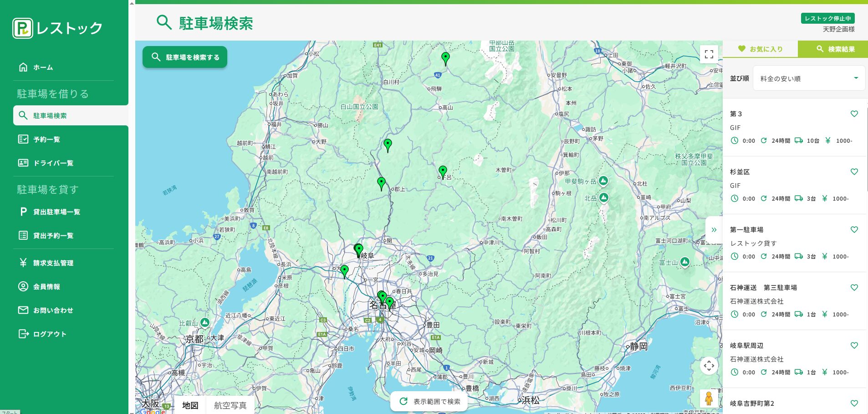Click the fullscreen map toggle icon
Image resolution: width=868 pixels, height=414 pixels.
709,54
